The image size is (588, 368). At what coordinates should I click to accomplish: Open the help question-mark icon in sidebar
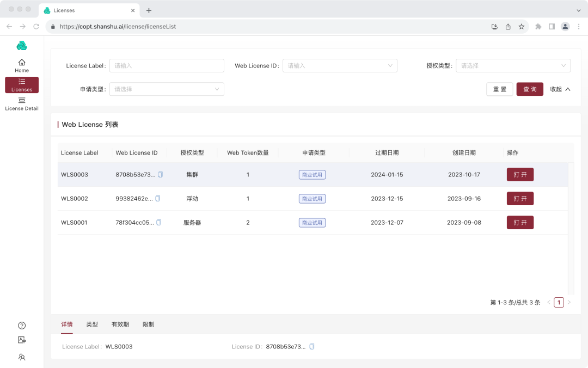(x=21, y=325)
